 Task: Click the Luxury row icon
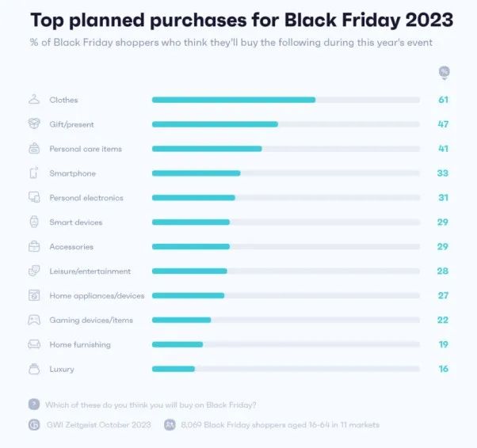(34, 369)
